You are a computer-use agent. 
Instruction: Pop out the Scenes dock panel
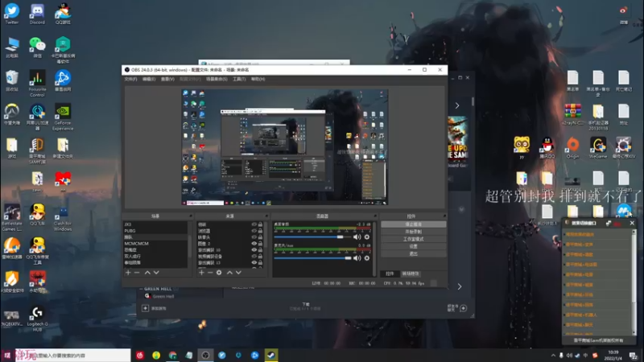pos(191,216)
